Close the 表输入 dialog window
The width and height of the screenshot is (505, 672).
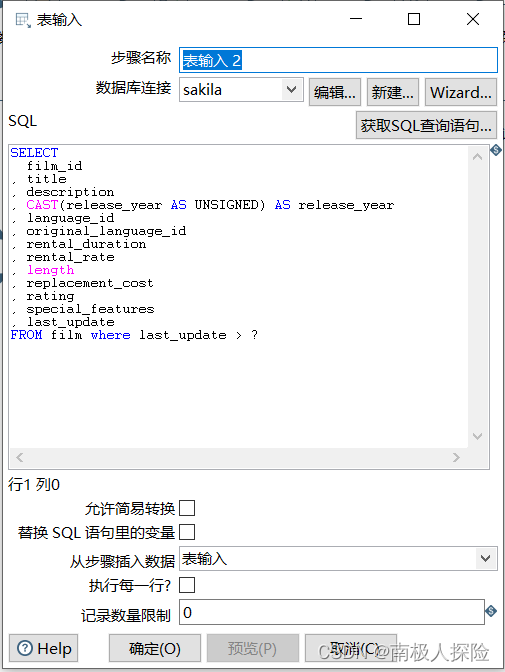pos(473,19)
